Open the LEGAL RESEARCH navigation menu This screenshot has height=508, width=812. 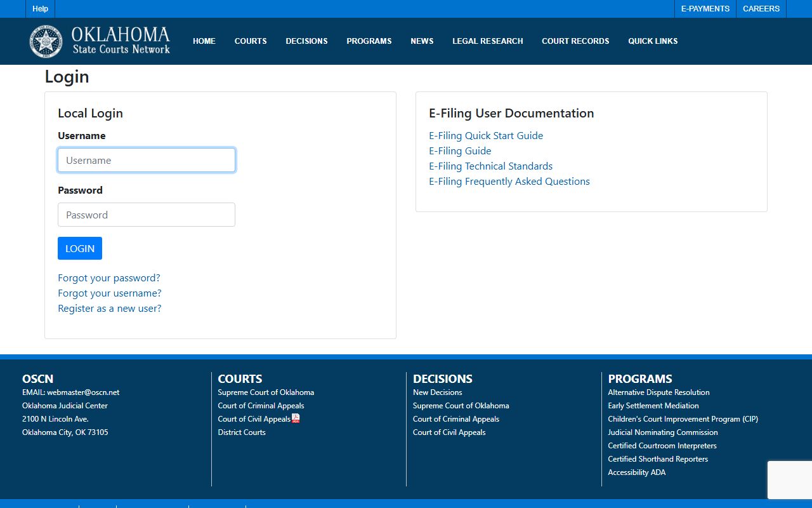click(488, 41)
